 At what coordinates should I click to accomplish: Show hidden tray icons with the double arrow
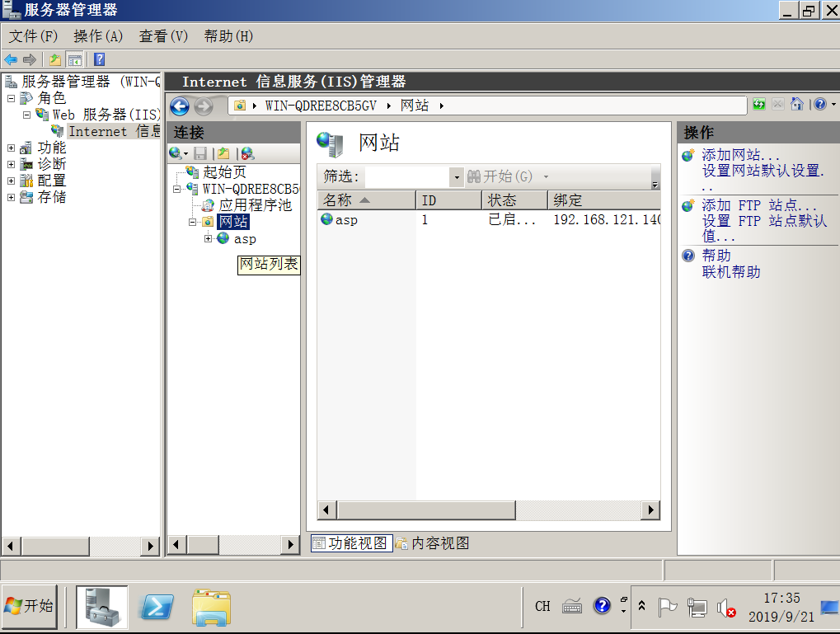click(x=642, y=606)
